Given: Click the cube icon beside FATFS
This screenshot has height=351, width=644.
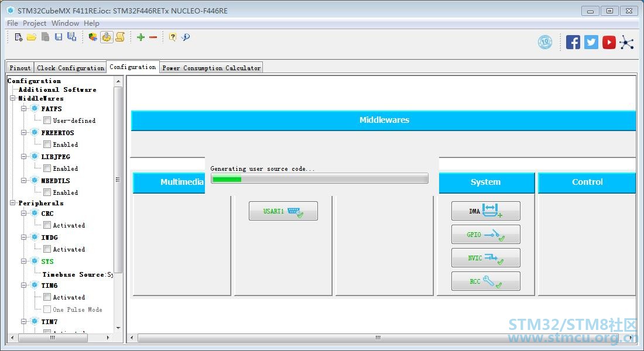Looking at the screenshot, I should [x=35, y=108].
